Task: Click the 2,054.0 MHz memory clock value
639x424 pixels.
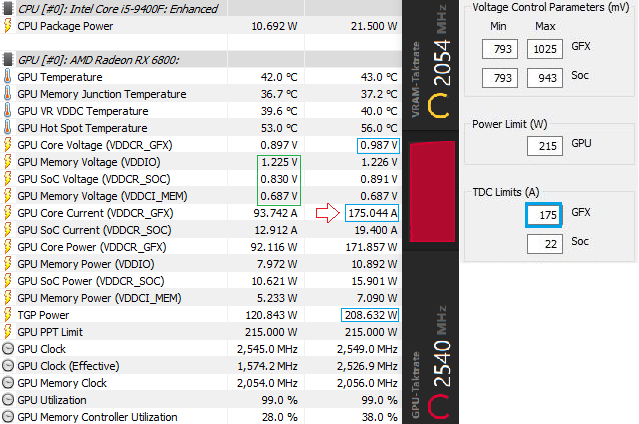Action: tap(267, 383)
